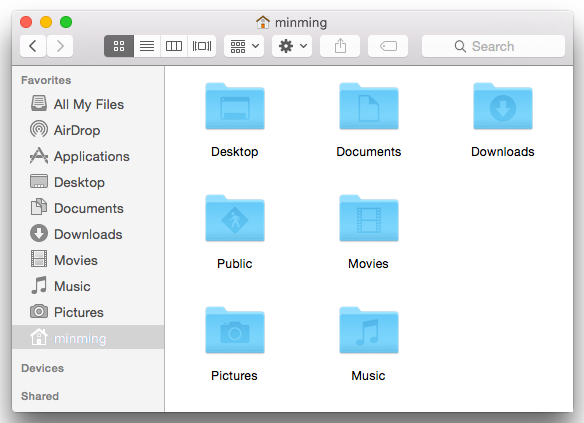Switch to column view

click(x=174, y=46)
